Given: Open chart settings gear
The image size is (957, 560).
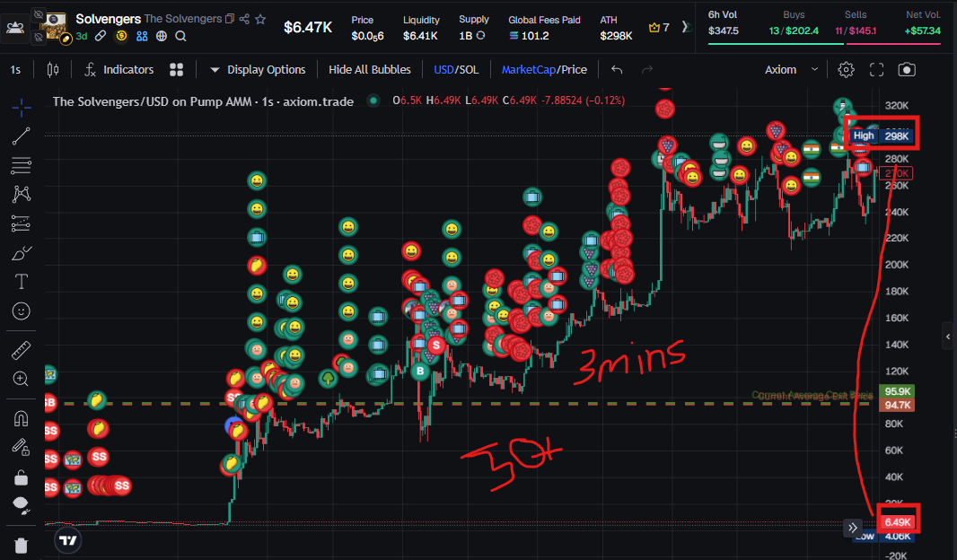Looking at the screenshot, I should coord(846,69).
